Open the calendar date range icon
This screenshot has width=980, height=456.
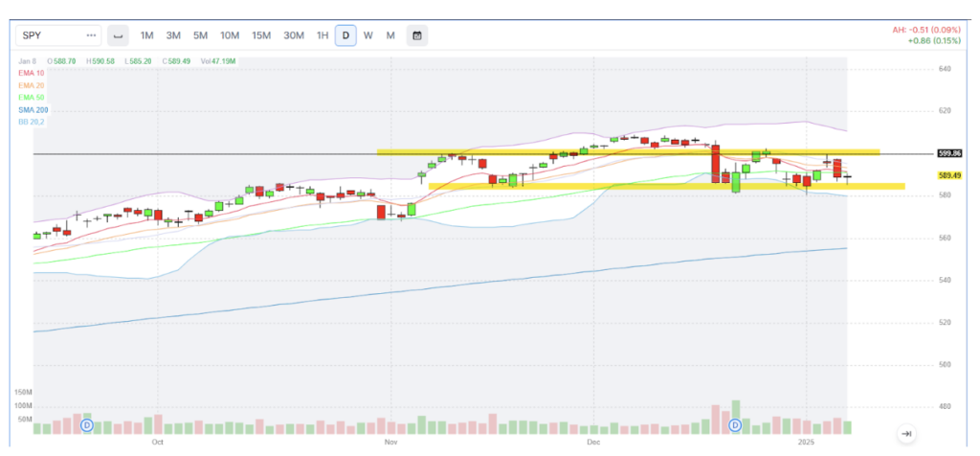[417, 35]
